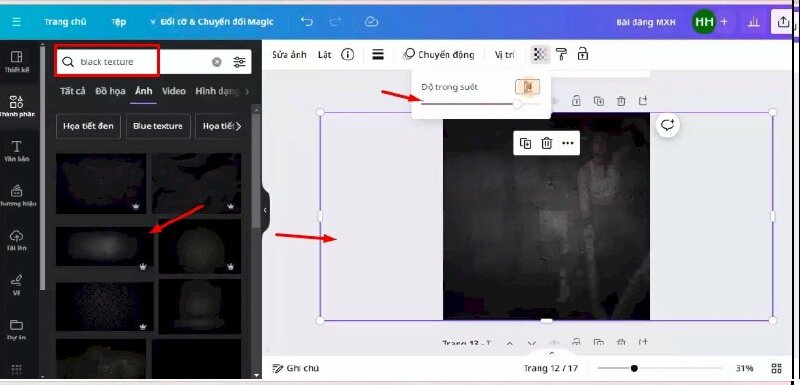Show more suggestion chips with arrow
This screenshot has width=800, height=385.
(x=239, y=126)
